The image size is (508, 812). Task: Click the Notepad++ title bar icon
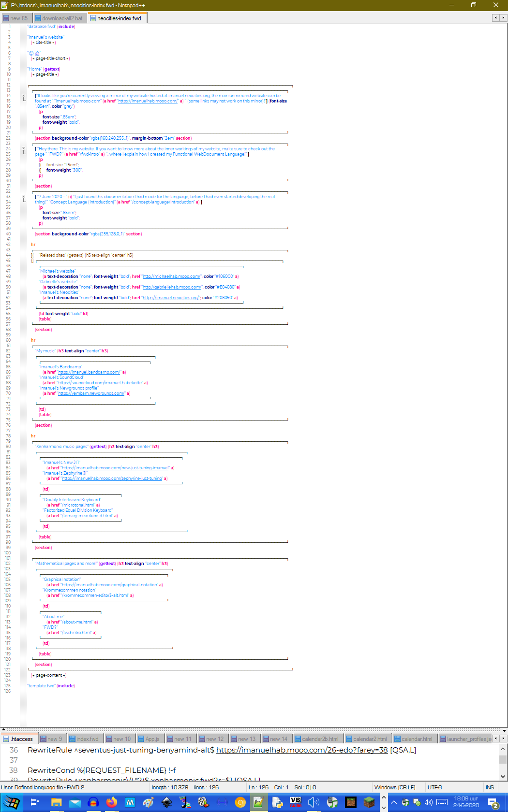pyautogui.click(x=5, y=5)
